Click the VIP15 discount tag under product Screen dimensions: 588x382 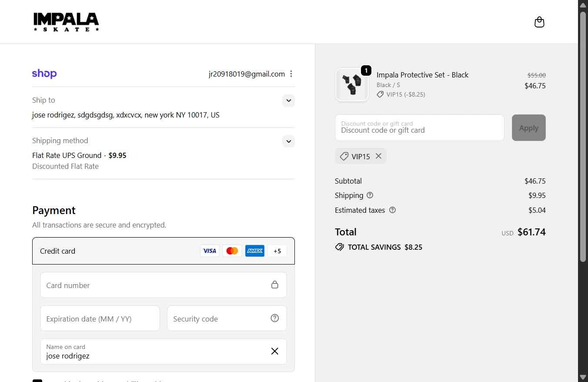401,94
